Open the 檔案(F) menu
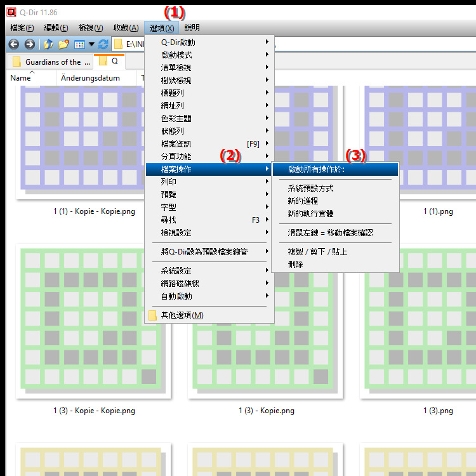Image resolution: width=476 pixels, height=476 pixels. point(22,28)
